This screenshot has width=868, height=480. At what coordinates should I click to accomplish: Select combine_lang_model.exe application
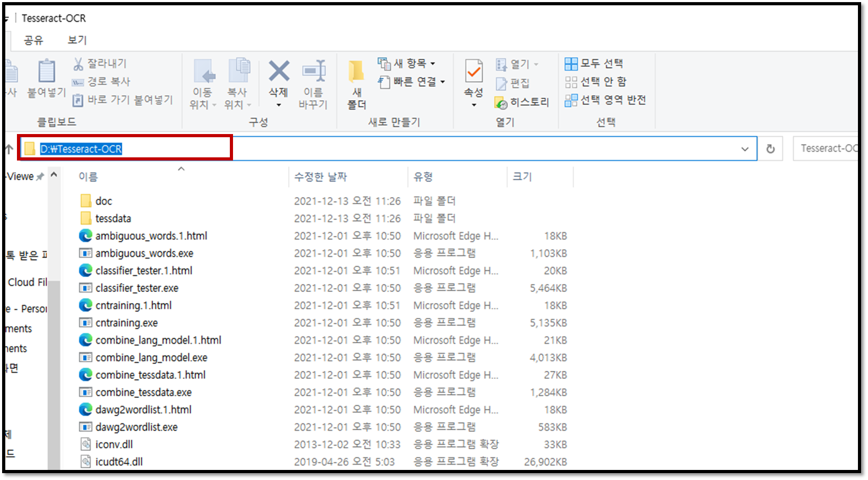[x=151, y=358]
